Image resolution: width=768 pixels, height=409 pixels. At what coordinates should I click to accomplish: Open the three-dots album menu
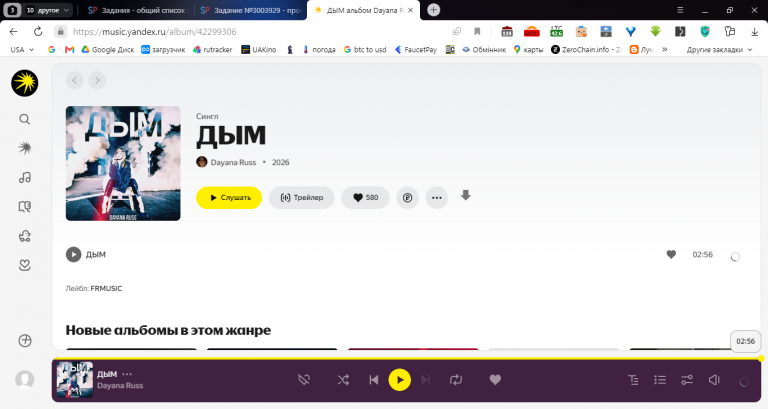click(437, 198)
